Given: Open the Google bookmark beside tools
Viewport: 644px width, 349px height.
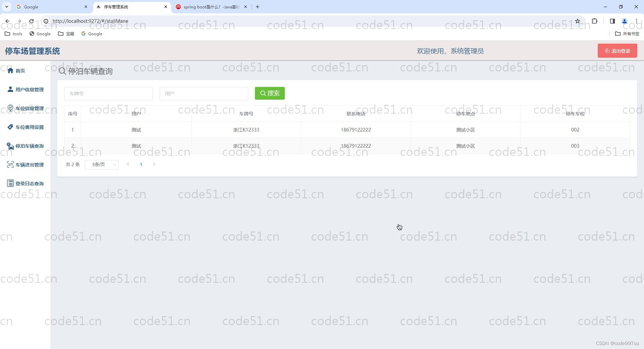Looking at the screenshot, I should [40, 34].
